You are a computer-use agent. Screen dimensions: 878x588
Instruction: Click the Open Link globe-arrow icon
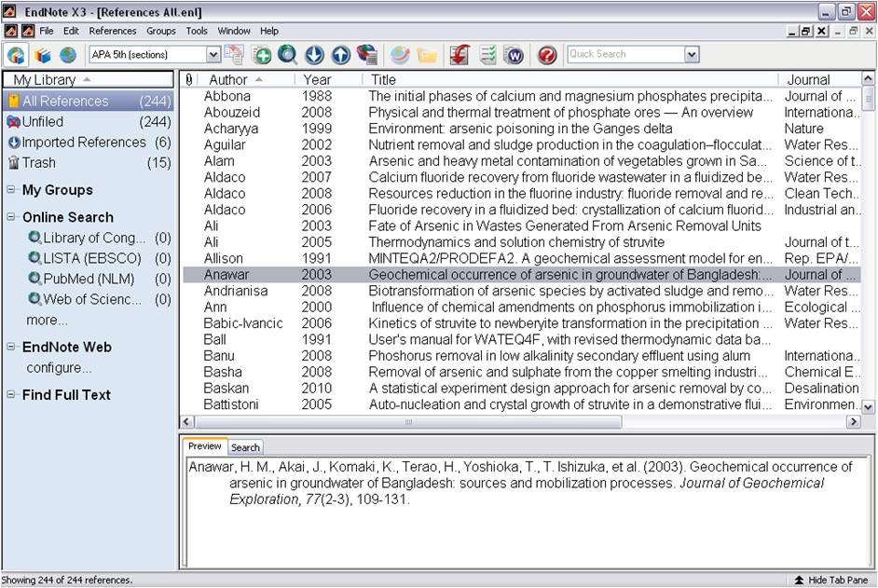[400, 55]
